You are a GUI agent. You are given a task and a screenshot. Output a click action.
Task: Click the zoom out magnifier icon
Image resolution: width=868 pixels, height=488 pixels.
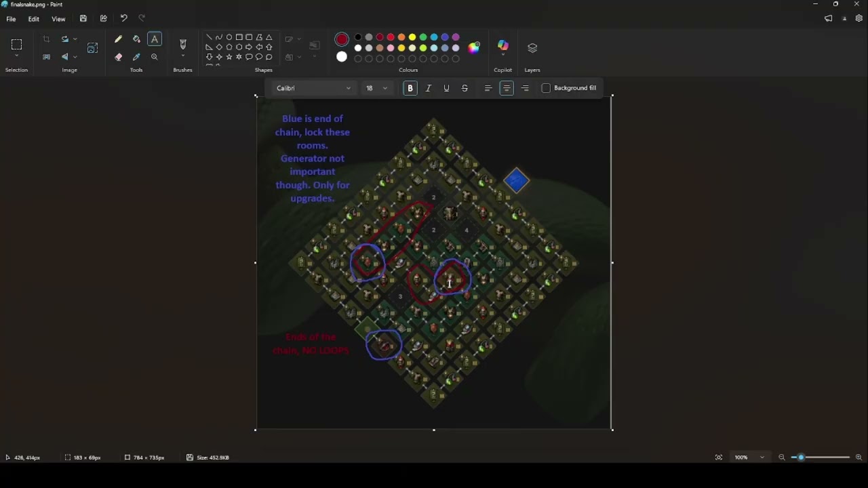pos(781,457)
